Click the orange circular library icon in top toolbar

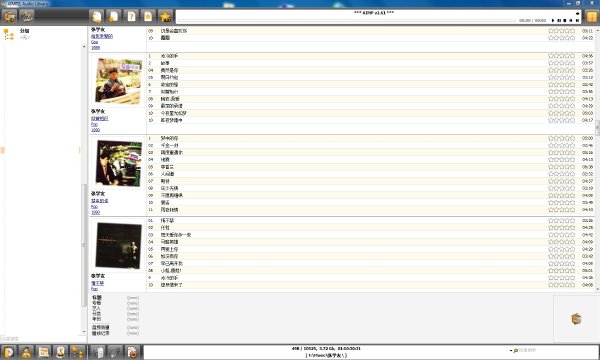tap(9, 16)
